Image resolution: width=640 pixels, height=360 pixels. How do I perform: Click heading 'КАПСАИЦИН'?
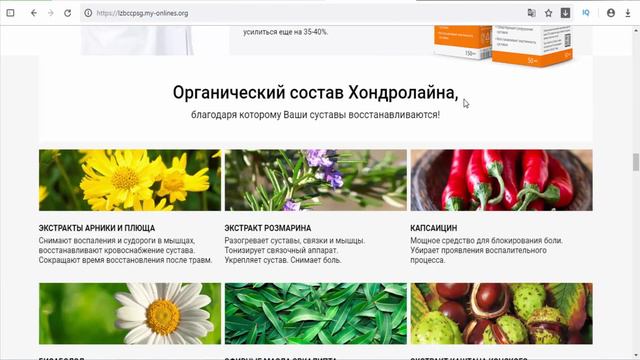coord(433,228)
